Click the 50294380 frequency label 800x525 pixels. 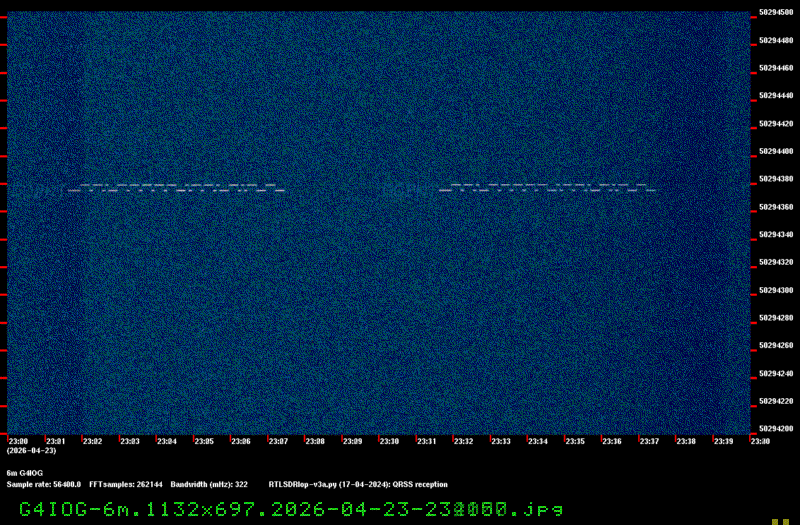point(776,179)
